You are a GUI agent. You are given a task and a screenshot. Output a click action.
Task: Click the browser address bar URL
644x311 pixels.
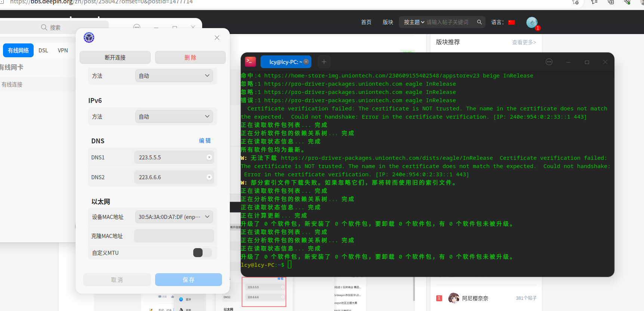pyautogui.click(x=102, y=2)
